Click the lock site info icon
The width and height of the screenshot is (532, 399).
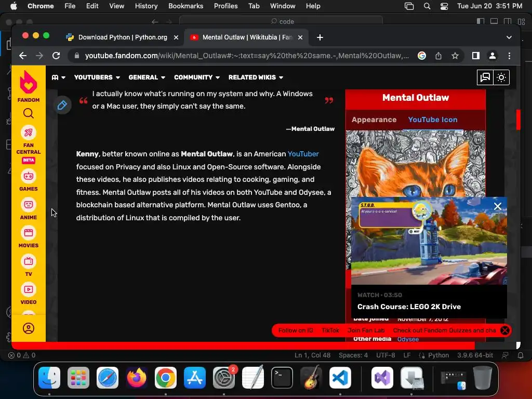click(77, 56)
